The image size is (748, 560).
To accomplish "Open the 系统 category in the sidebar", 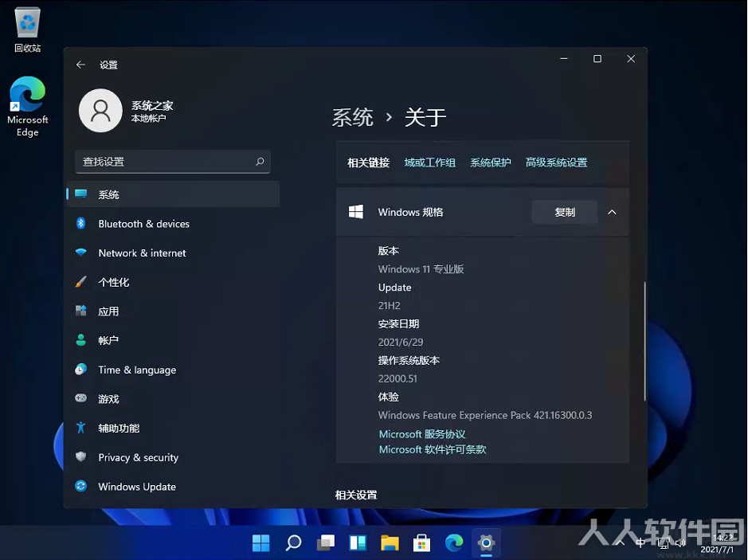I will pyautogui.click(x=173, y=194).
